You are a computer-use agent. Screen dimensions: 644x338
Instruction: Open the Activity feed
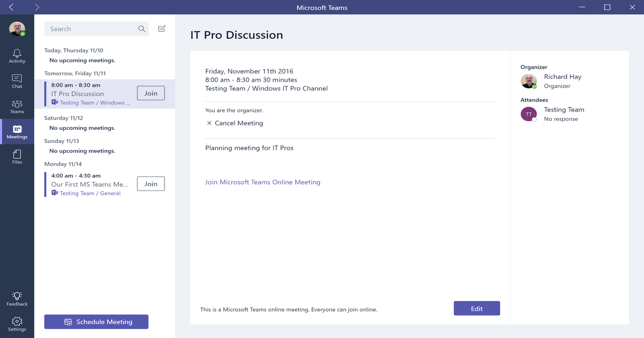[x=17, y=54]
